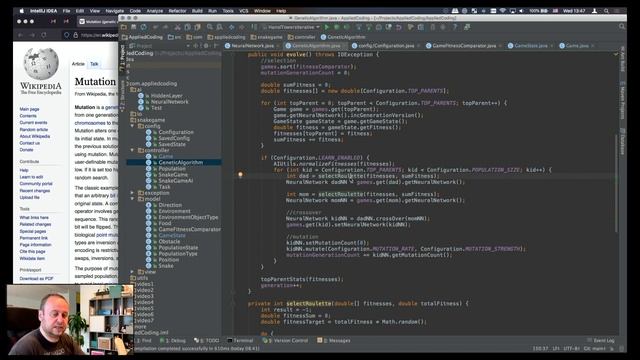Click the Synchronize refresh icon in toolbar
The height and width of the screenshot is (360, 640).
pos(144,27)
